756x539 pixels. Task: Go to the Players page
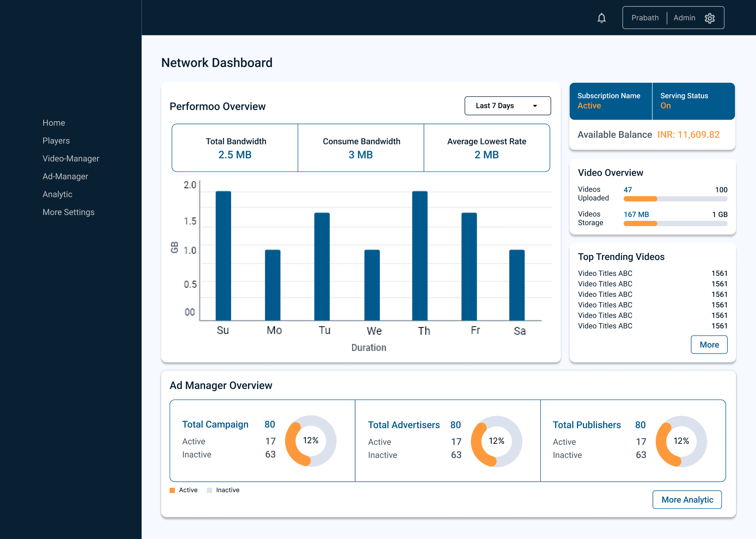(x=56, y=141)
